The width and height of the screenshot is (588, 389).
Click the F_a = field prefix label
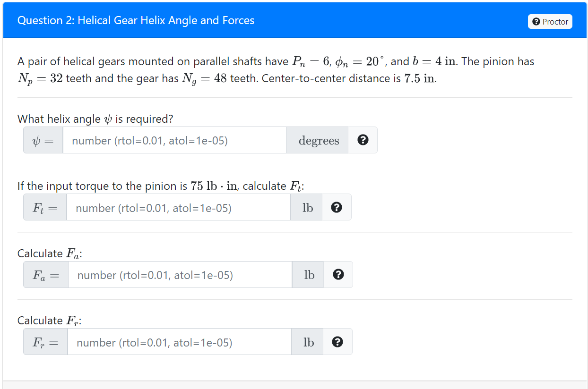[x=45, y=274]
